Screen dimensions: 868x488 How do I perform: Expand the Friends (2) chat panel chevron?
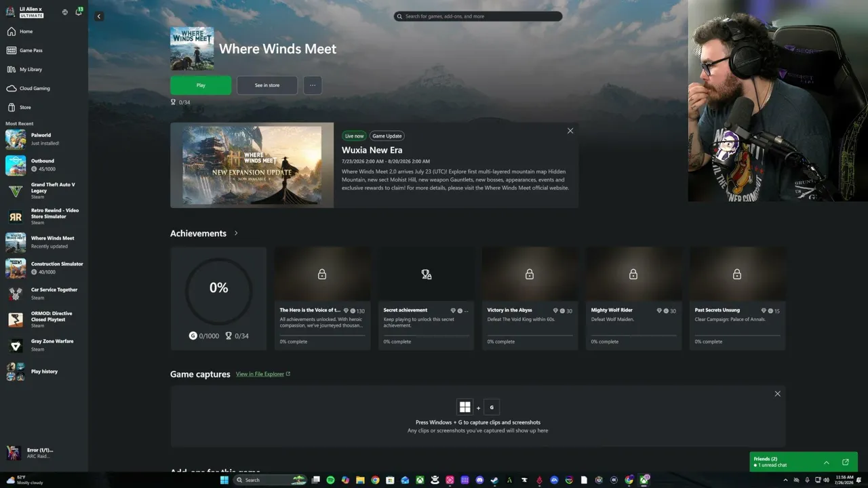827,462
